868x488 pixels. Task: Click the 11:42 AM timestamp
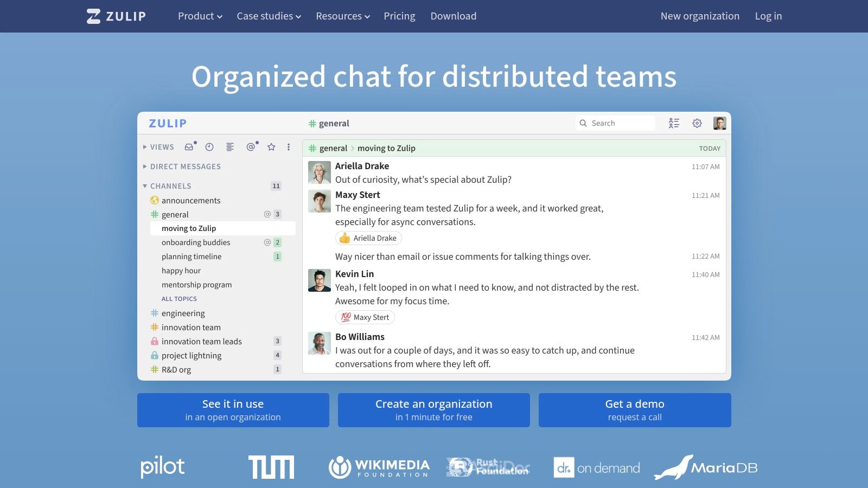(x=705, y=337)
